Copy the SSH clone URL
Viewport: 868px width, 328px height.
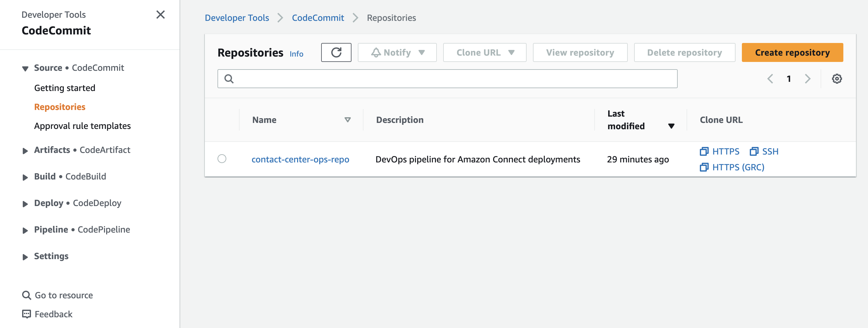(x=764, y=152)
